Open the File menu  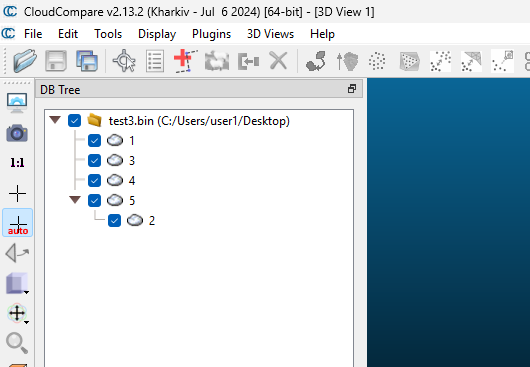[33, 34]
